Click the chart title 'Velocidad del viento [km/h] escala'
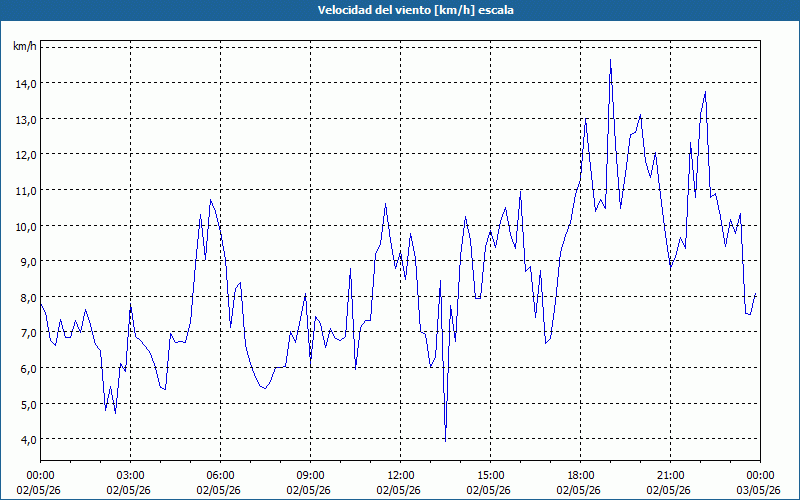Viewport: 800px width, 500px height. point(415,10)
